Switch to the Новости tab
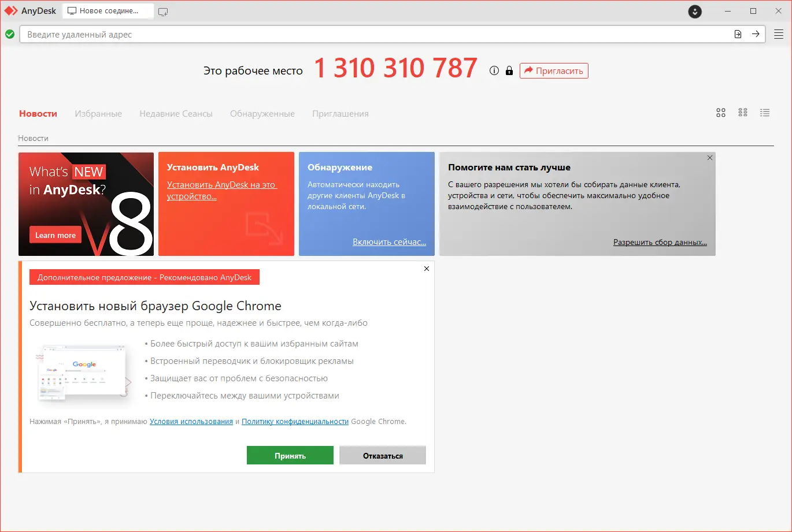The width and height of the screenshot is (792, 532). (38, 114)
